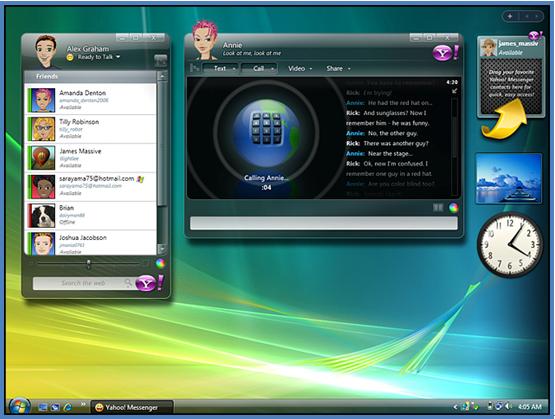Select Amanda Denton in friends list

pyautogui.click(x=91, y=100)
